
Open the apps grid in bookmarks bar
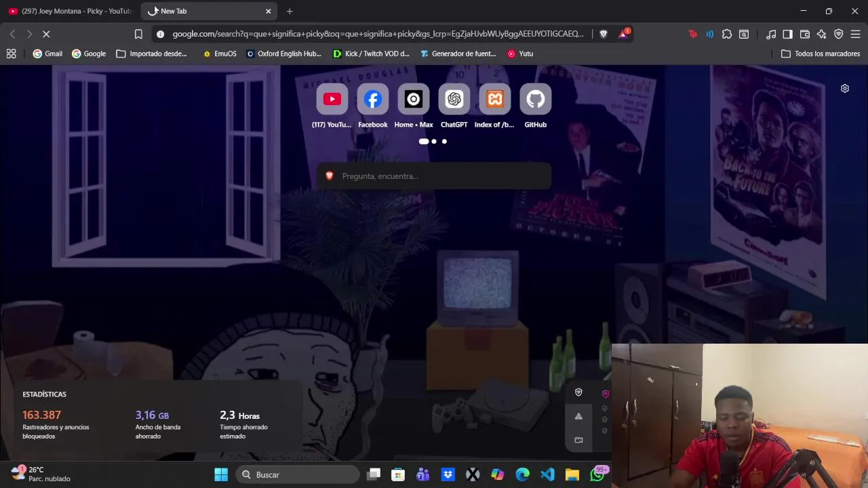tap(11, 54)
